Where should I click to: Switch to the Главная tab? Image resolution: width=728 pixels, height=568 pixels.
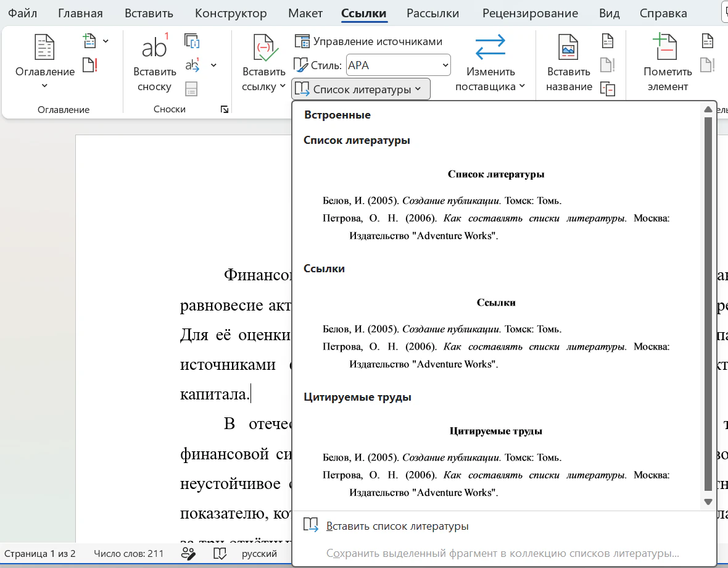80,14
